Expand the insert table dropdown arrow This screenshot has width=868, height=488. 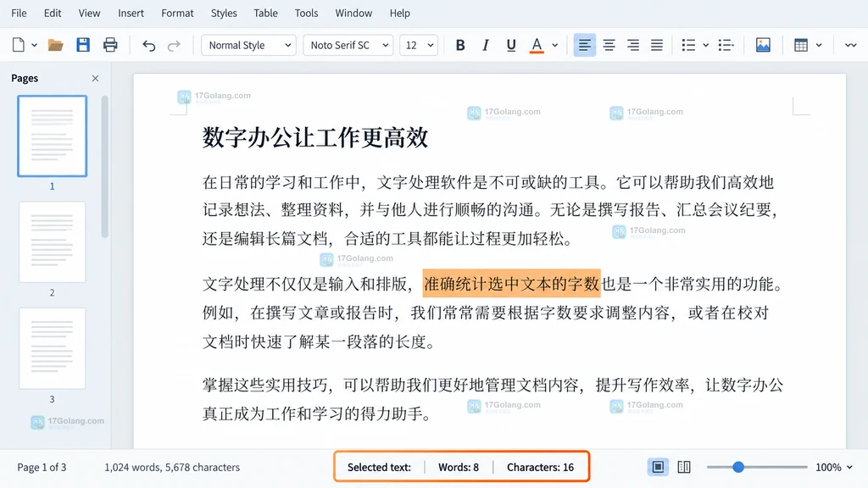[x=819, y=46]
